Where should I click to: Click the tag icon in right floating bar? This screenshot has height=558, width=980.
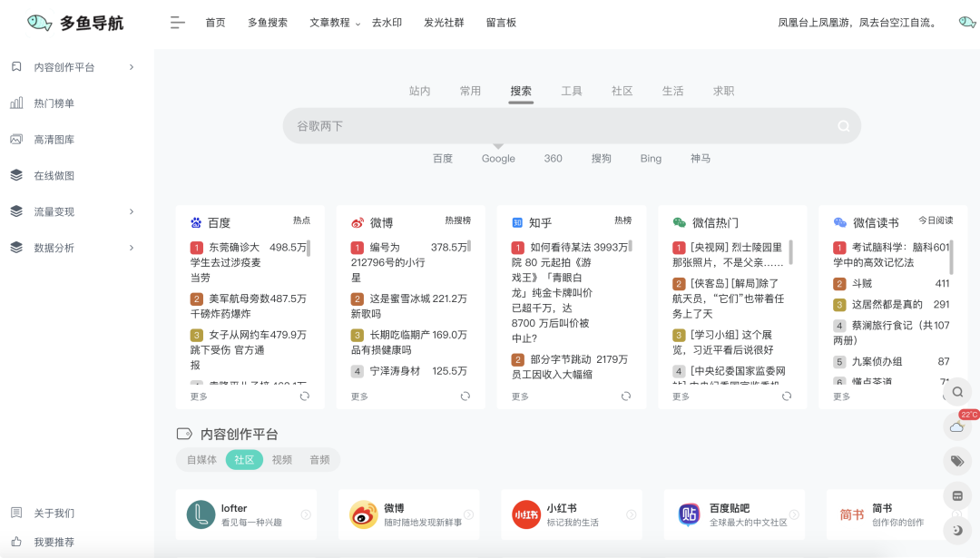(x=957, y=461)
